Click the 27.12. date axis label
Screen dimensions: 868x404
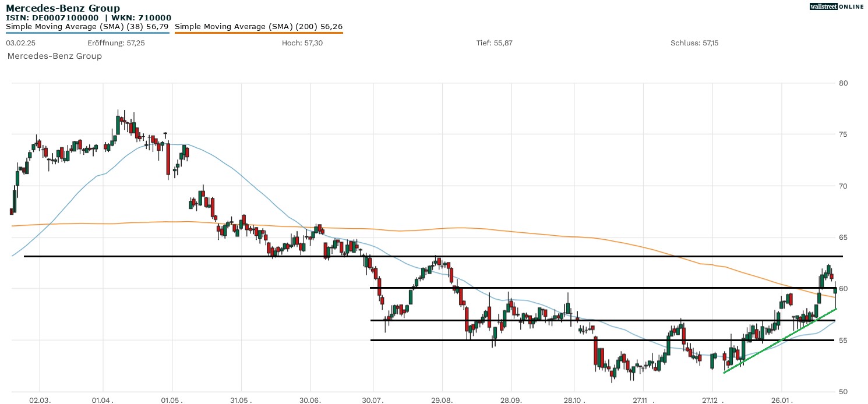(x=712, y=400)
